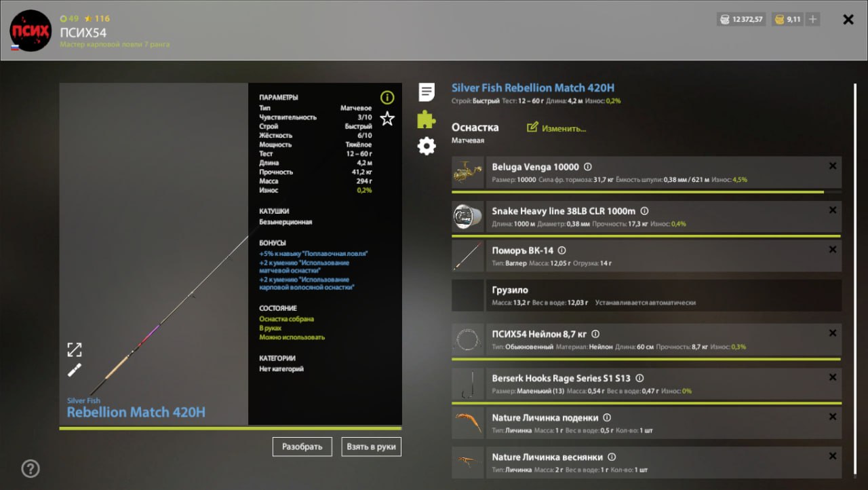
Task: Expand the rod preview to fullscreen
Action: coord(75,350)
